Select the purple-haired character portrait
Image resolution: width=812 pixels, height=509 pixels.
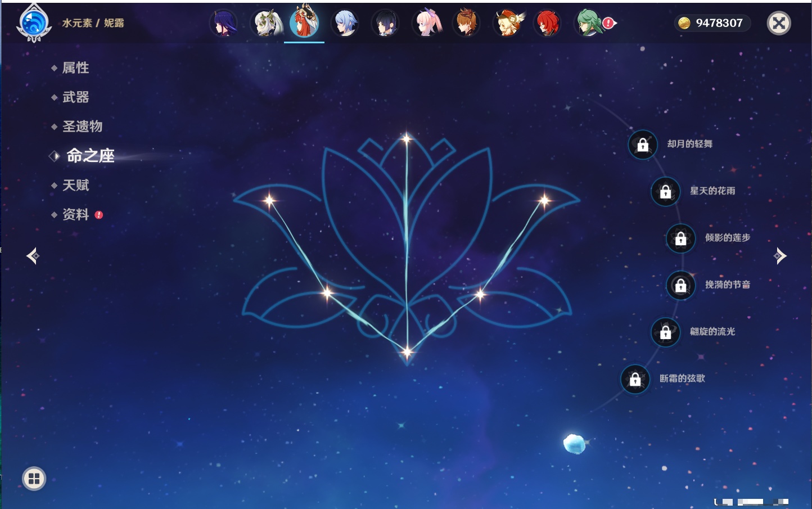point(223,24)
